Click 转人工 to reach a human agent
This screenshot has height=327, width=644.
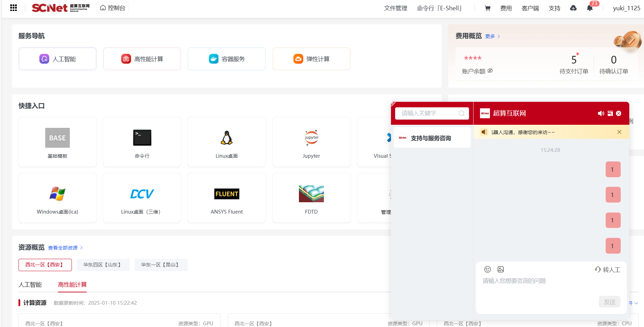(608, 270)
